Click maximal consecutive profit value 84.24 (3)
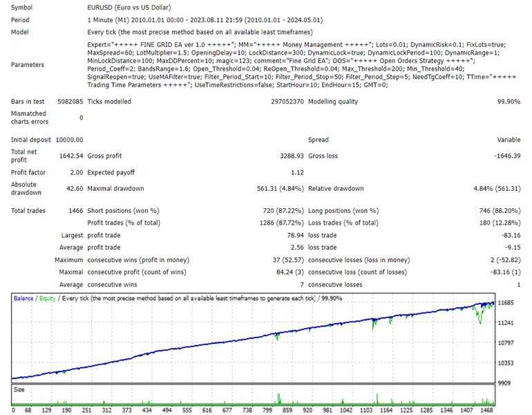Viewport: 532px width, 415px height. point(290,272)
